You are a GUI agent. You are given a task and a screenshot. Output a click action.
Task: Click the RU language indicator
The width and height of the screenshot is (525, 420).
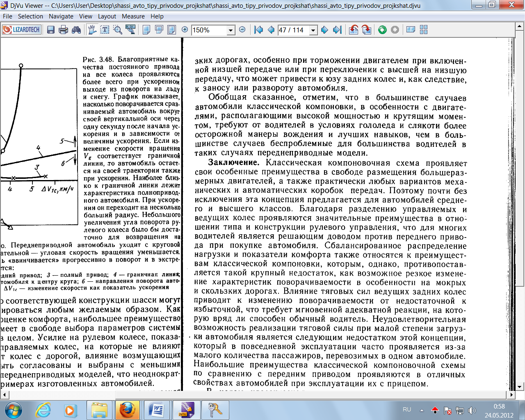pos(407,409)
